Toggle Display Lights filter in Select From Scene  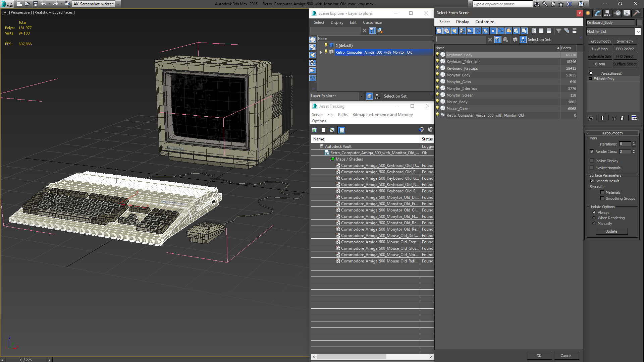point(454,31)
